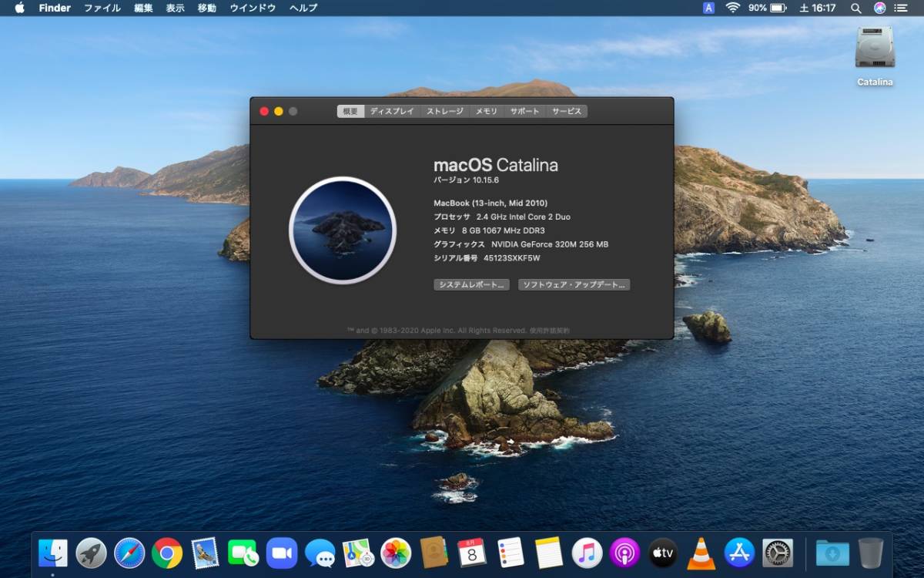This screenshot has width=924, height=578.
Task: Open Finder from the Dock
Action: pos(53,553)
